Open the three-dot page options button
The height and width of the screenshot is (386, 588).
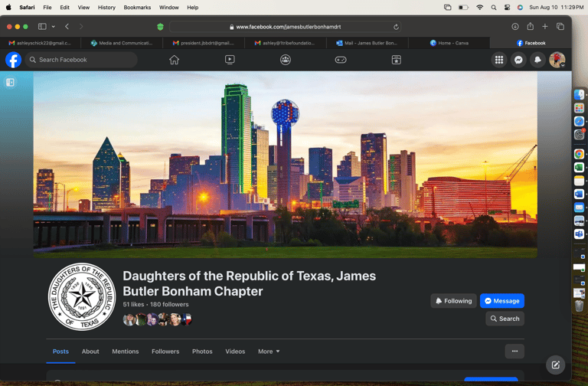pos(514,351)
